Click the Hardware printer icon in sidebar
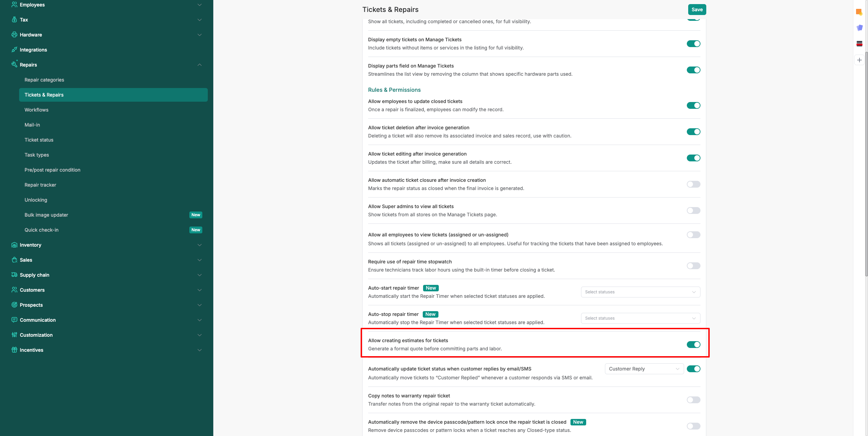 (14, 34)
